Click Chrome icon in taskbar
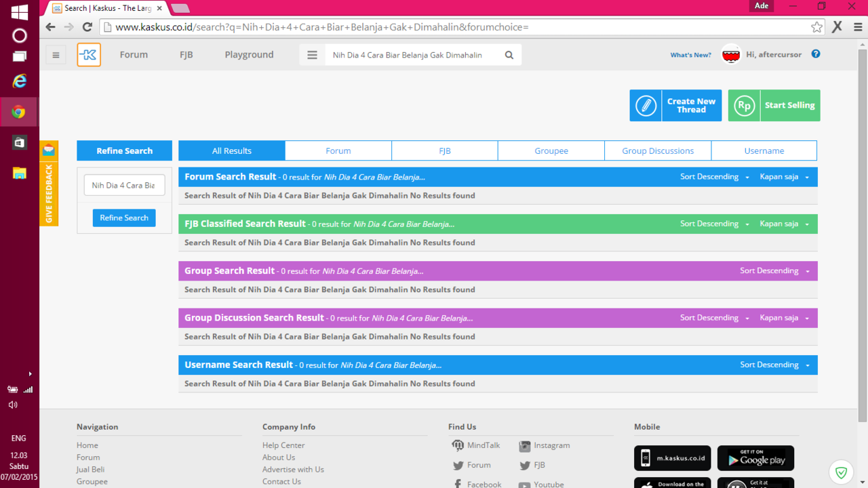Viewport: 868px width, 488px height. click(20, 112)
